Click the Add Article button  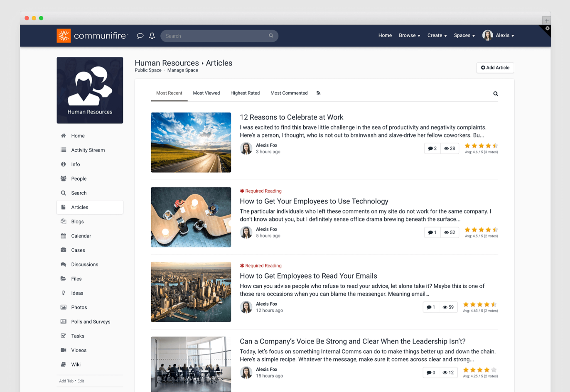click(495, 67)
